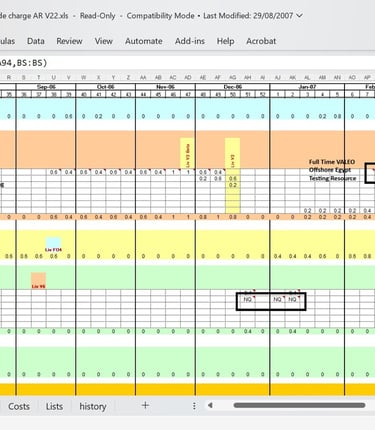Image resolution: width=375 pixels, height=430 pixels.
Task: Open the Help ribbon tab
Action: 225,41
